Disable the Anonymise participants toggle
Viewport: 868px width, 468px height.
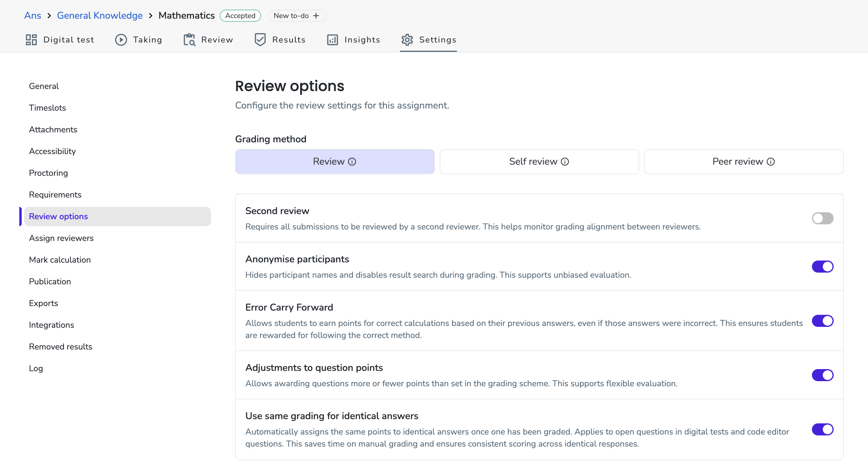(x=822, y=266)
